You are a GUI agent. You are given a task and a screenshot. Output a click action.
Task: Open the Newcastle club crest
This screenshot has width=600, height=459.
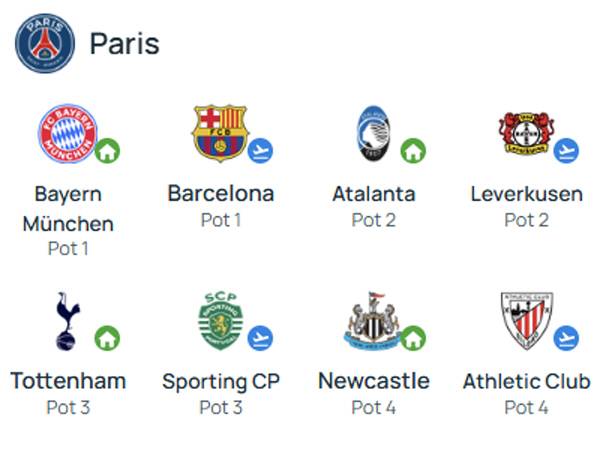[372, 321]
